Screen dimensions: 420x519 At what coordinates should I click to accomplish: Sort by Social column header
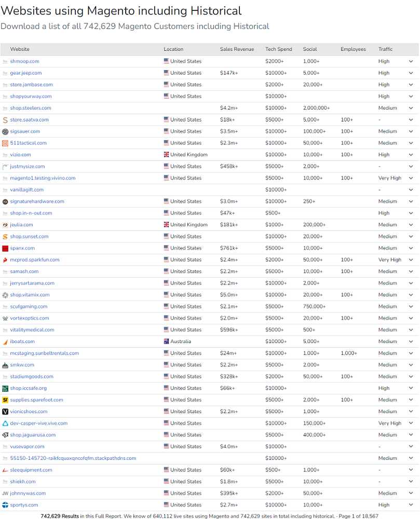[x=310, y=49]
